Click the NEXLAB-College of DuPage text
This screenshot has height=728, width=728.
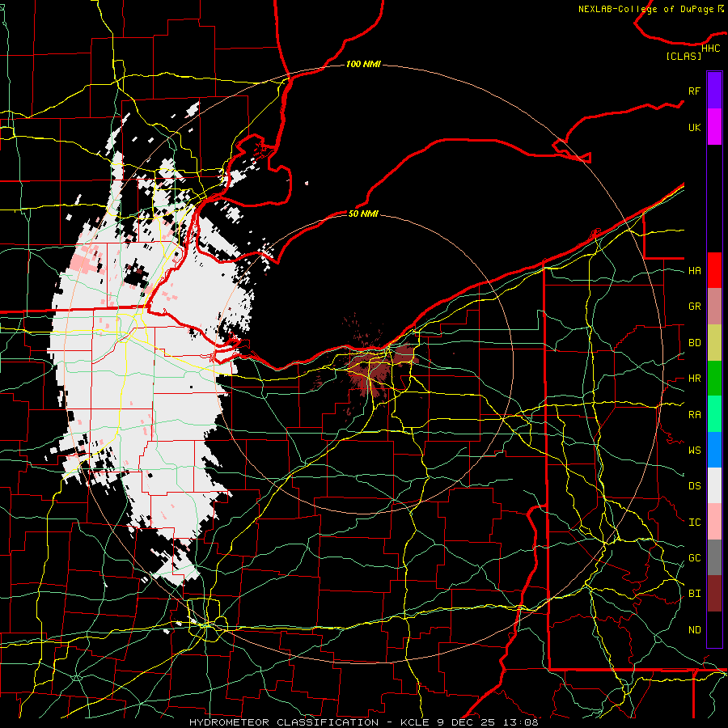pos(645,9)
